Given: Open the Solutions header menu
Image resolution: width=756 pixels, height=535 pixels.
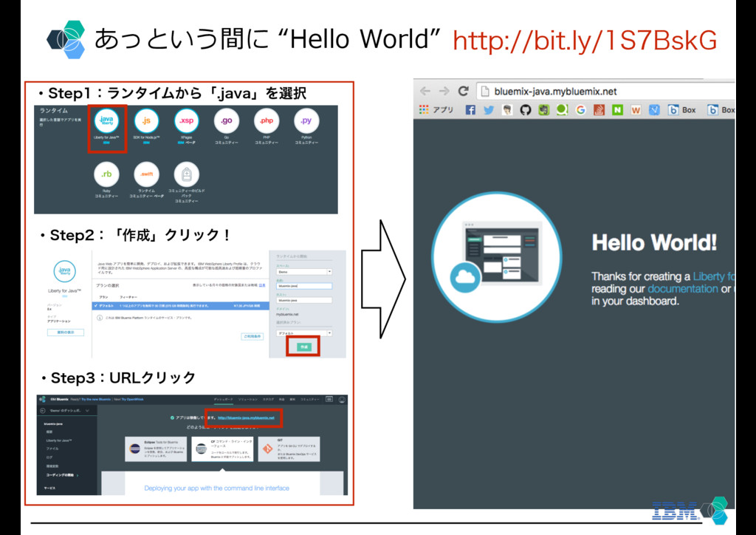Looking at the screenshot, I should (248, 400).
